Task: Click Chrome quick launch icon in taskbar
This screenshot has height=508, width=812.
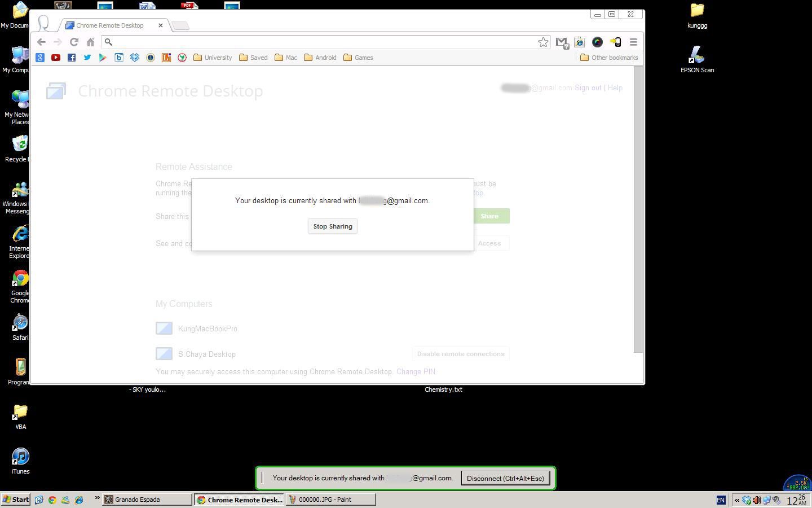Action: point(52,500)
